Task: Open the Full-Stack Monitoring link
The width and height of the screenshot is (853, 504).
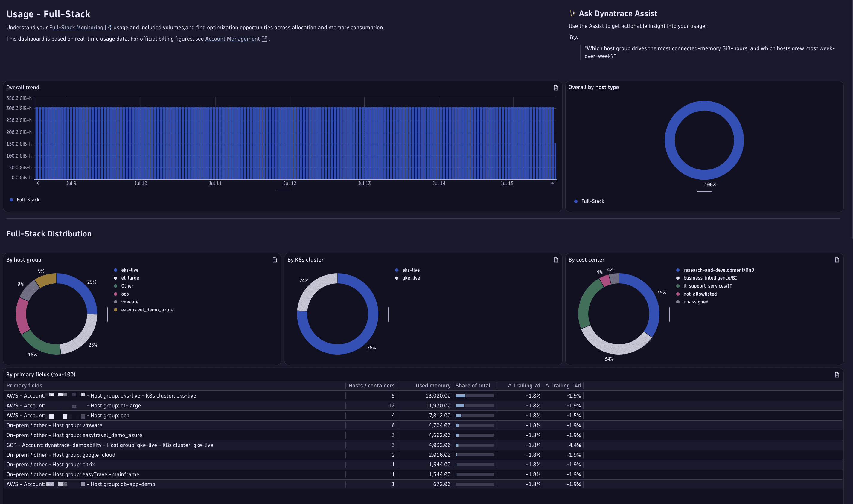Action: (76, 28)
